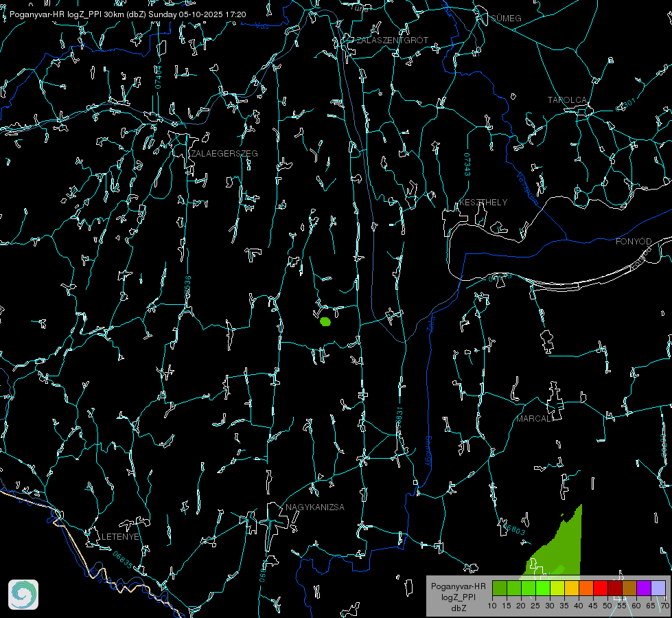Click the small green radar echo blob
This screenshot has height=618, width=672.
coord(325,321)
